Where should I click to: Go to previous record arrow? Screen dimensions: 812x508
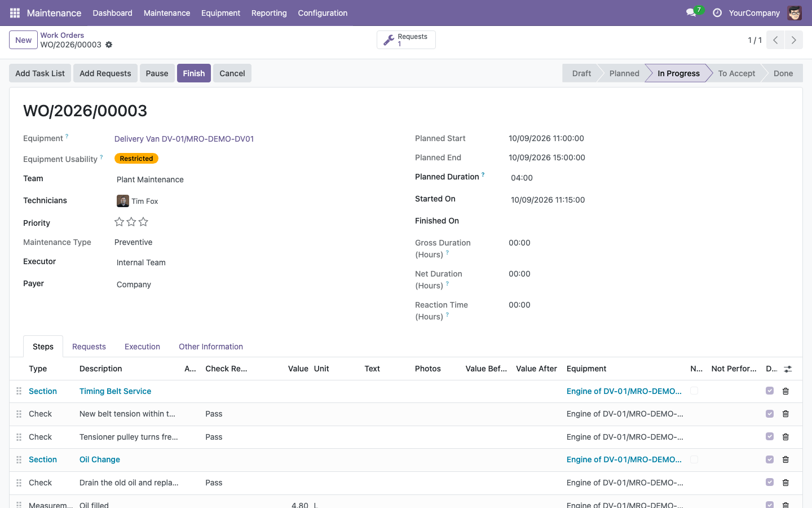pyautogui.click(x=775, y=40)
